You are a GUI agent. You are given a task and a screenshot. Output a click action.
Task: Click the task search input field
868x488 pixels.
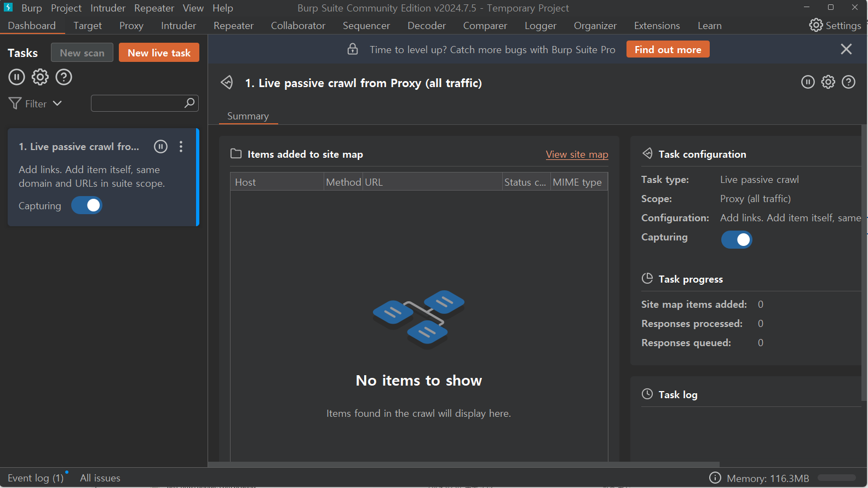(x=145, y=103)
